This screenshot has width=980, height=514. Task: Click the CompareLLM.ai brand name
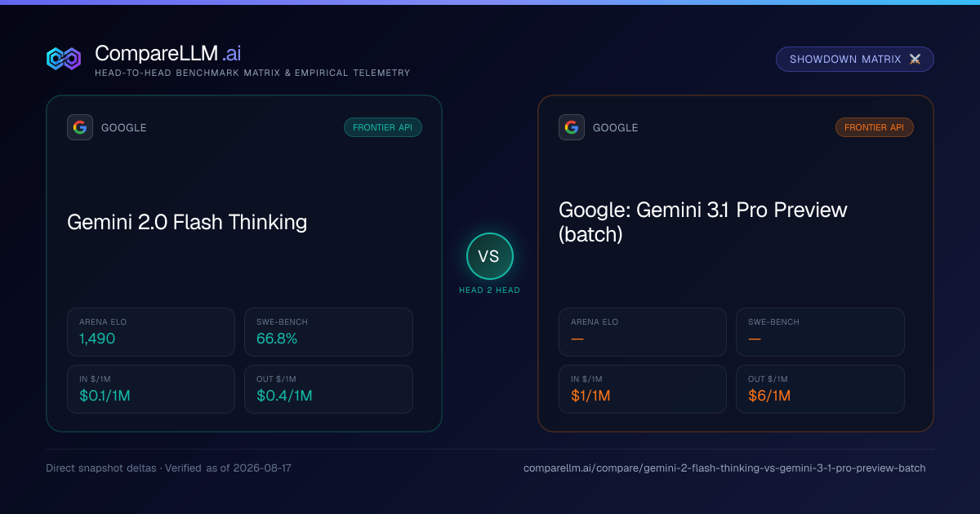tap(167, 54)
